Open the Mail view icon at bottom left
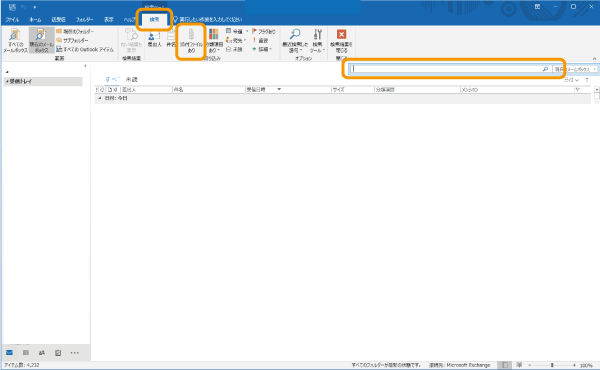 (9, 352)
